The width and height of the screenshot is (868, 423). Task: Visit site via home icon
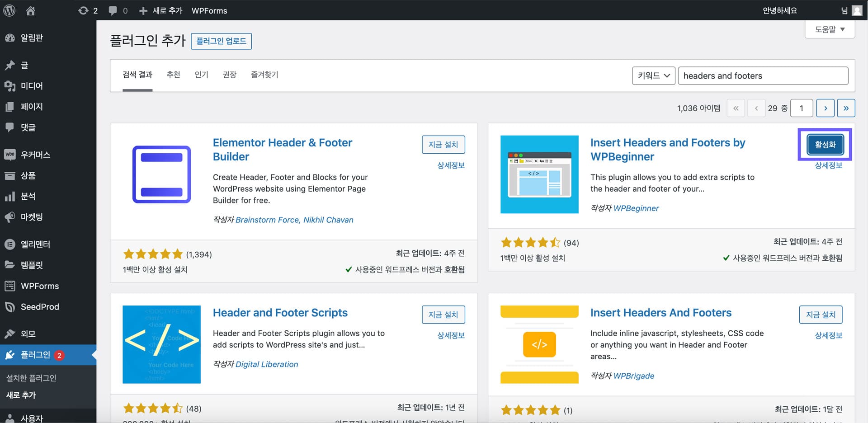[30, 10]
